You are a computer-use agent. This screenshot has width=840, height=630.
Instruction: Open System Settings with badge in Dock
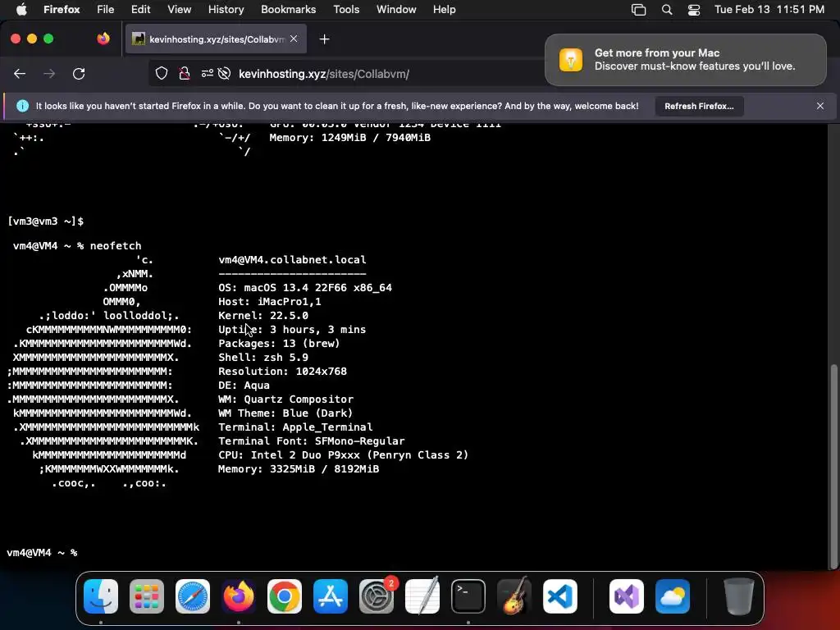pos(377,596)
